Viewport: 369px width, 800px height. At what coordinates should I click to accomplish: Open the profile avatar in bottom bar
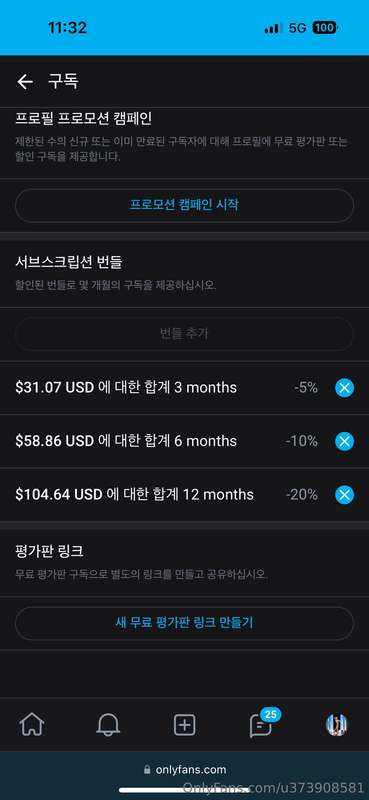337,724
